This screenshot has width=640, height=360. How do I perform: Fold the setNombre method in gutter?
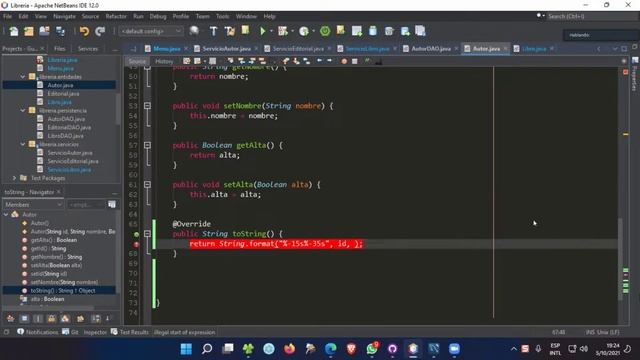pos(147,106)
